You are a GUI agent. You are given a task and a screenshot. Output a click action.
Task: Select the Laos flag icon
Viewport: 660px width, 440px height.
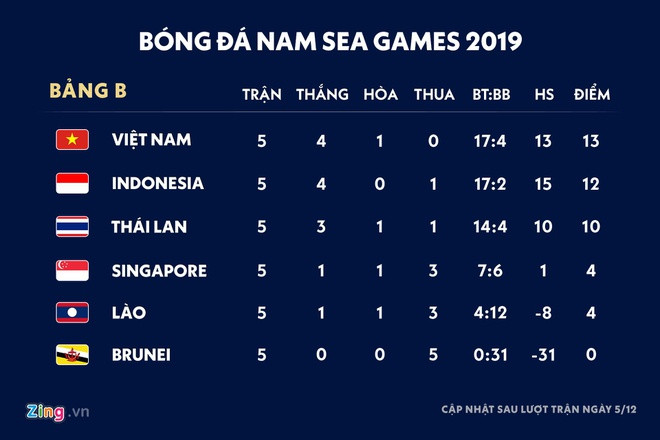[72, 313]
